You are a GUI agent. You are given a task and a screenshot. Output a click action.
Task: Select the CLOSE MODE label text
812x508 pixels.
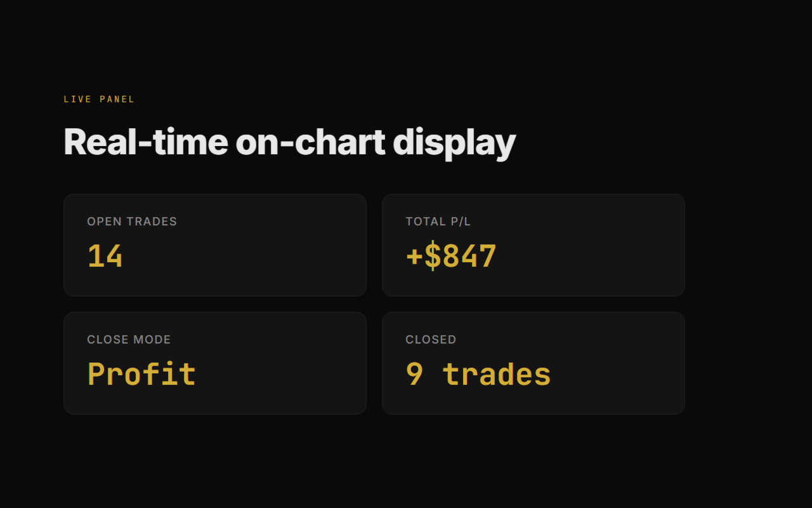(129, 340)
